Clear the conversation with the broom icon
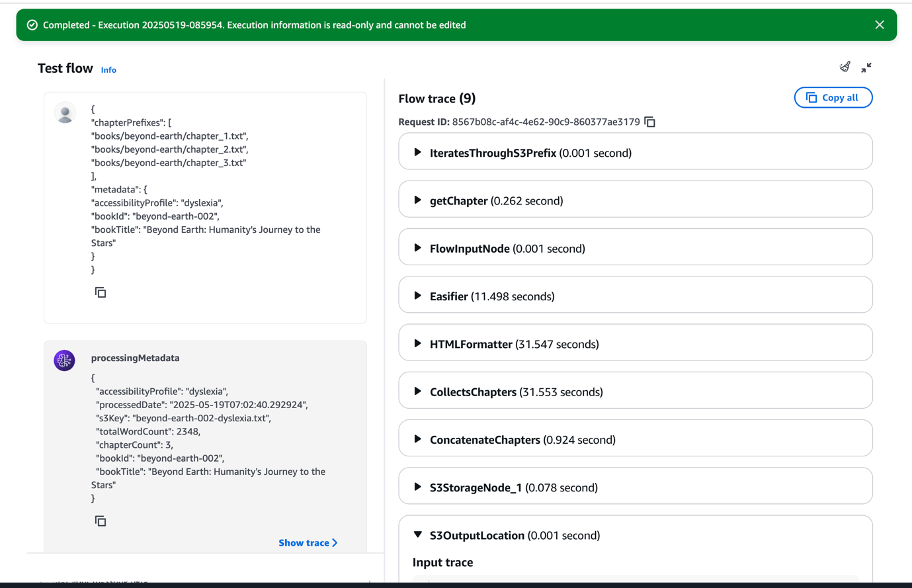This screenshot has height=588, width=912. pos(845,67)
